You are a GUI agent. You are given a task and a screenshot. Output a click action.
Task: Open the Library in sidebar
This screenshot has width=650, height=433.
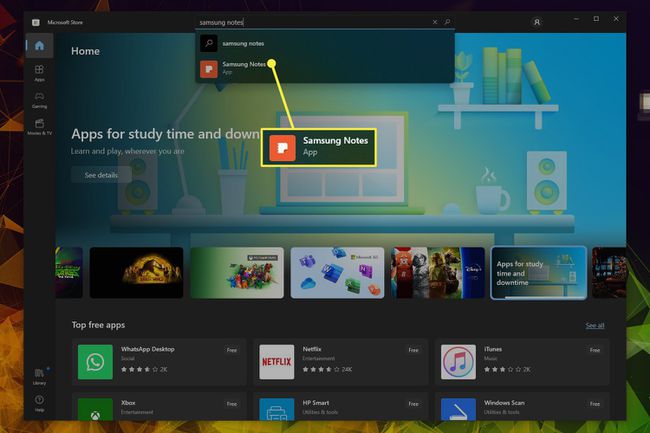(x=39, y=376)
